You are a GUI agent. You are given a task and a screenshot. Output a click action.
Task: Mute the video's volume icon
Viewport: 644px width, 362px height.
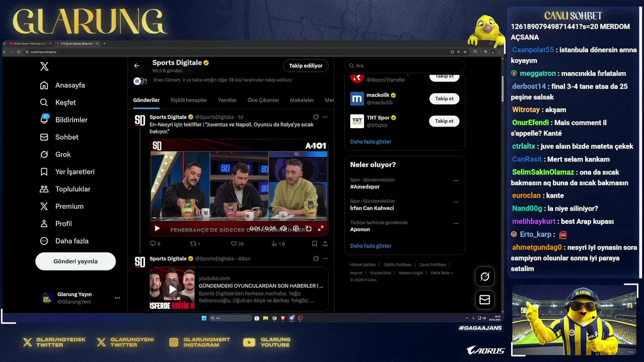[x=283, y=228]
